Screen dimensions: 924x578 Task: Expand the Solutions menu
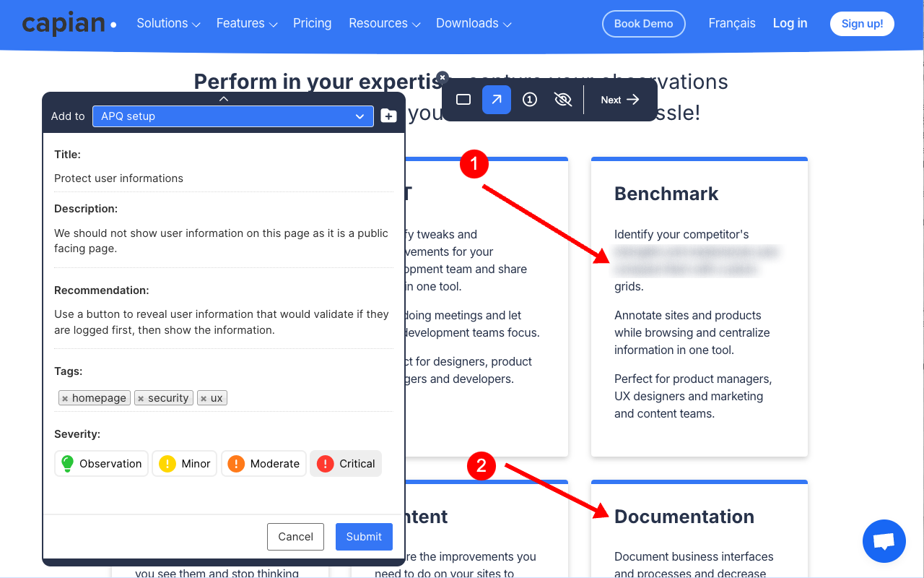click(168, 23)
